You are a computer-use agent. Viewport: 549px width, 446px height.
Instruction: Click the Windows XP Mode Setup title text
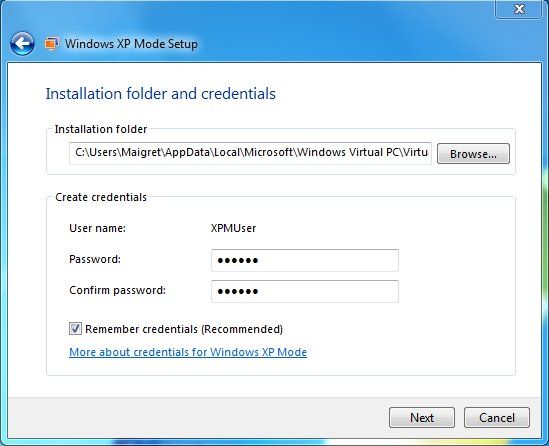[131, 44]
